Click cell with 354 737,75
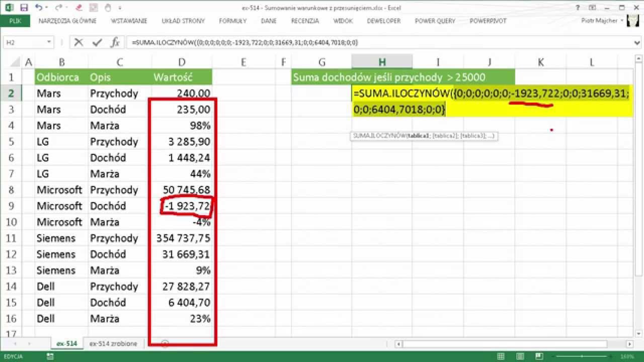The height and width of the screenshot is (362, 644). (182, 238)
